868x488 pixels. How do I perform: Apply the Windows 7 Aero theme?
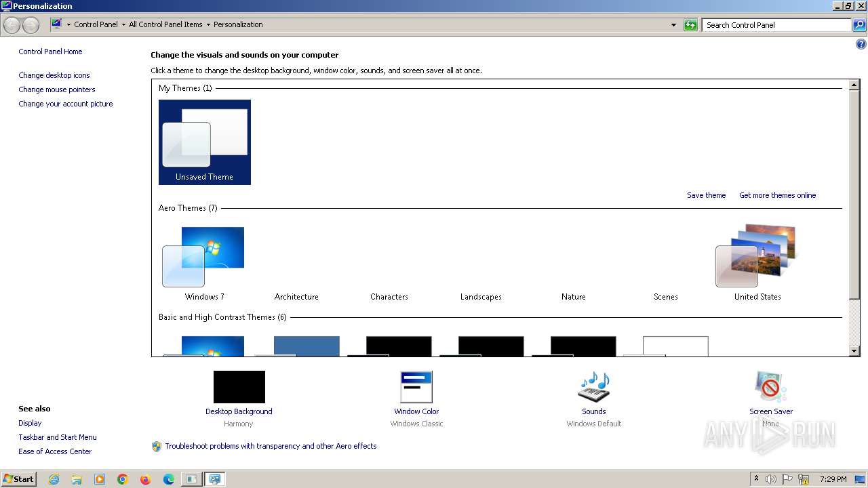tap(204, 264)
